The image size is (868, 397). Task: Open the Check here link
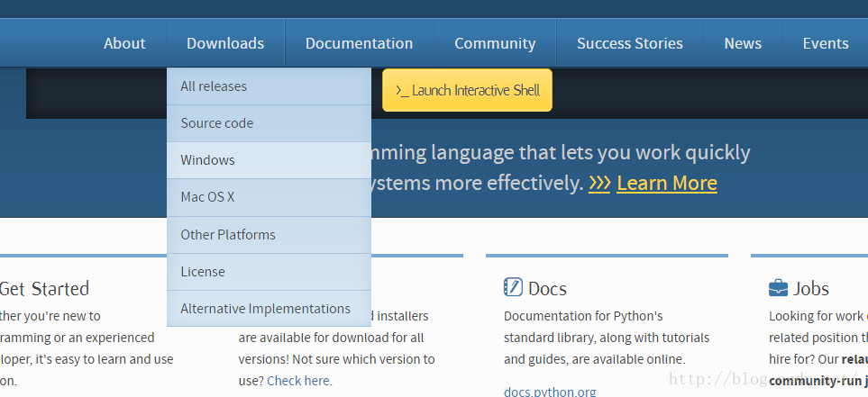(x=298, y=381)
